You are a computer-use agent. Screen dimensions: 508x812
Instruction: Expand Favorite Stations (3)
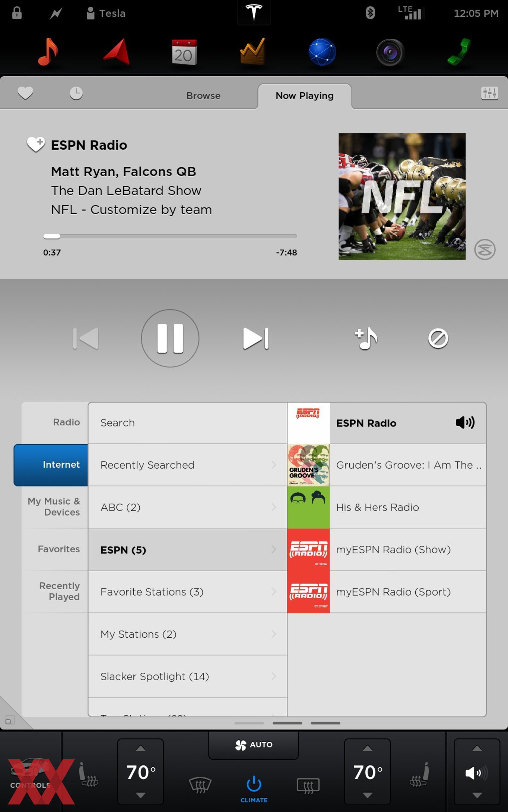[188, 592]
